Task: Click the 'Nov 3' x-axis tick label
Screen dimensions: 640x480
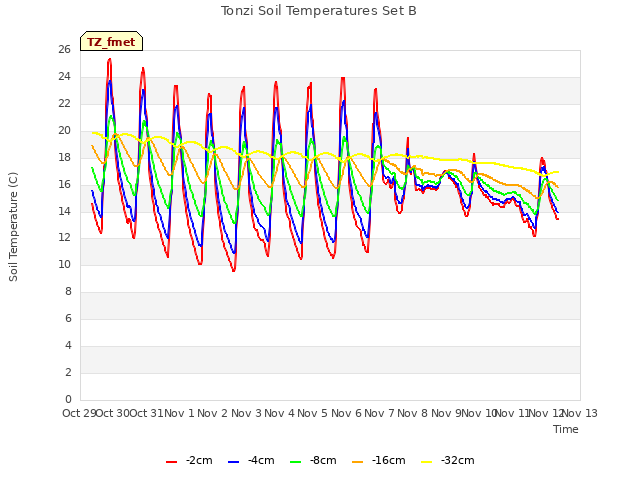Action: pos(246,413)
